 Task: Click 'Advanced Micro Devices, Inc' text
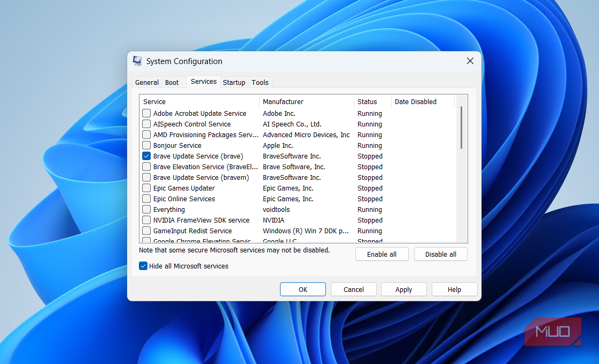(x=306, y=134)
